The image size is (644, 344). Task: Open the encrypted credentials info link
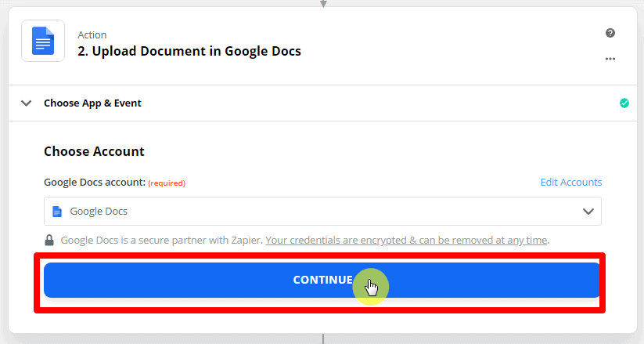coord(406,240)
